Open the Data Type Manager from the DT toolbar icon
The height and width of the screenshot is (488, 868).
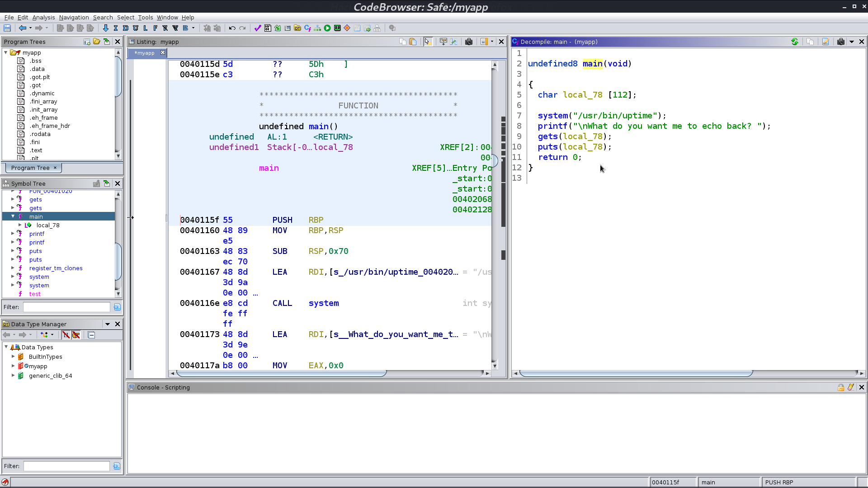297,28
